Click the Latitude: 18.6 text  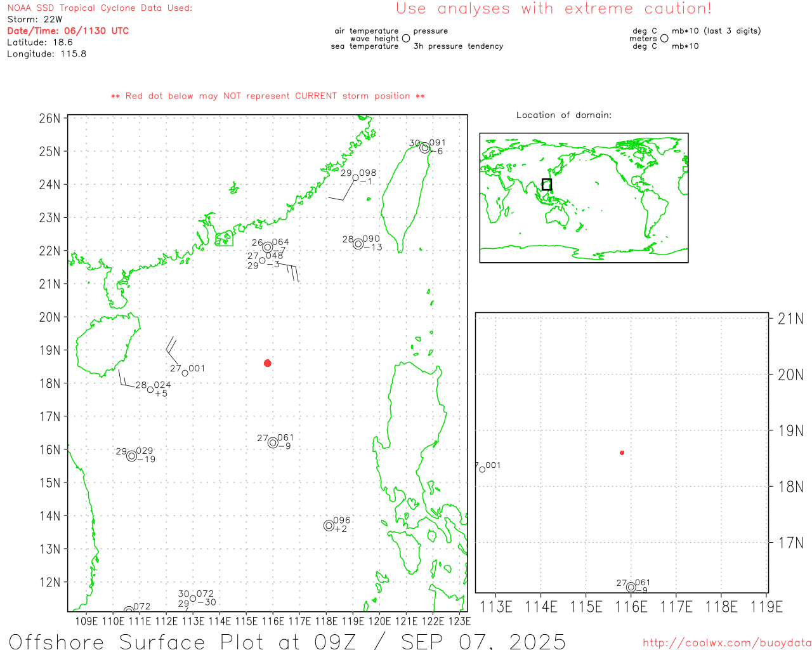(x=40, y=42)
